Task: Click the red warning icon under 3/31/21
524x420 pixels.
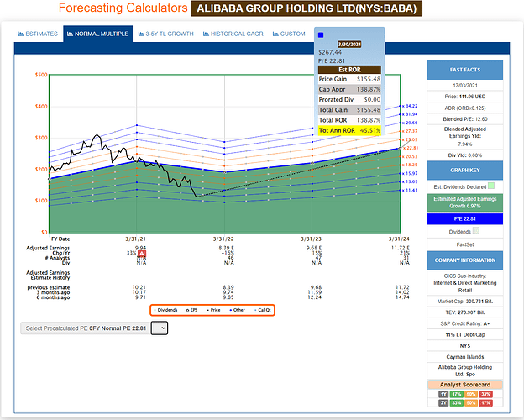Action: (142, 254)
